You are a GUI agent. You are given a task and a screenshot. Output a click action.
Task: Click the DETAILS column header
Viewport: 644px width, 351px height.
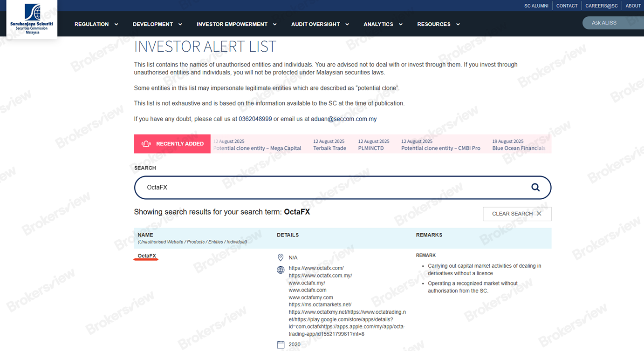pos(288,235)
